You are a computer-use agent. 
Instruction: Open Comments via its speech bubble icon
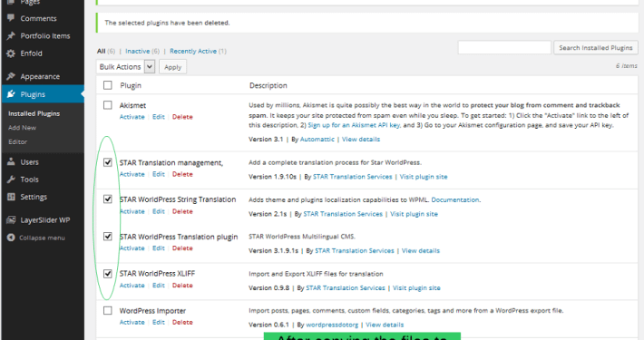[x=11, y=18]
